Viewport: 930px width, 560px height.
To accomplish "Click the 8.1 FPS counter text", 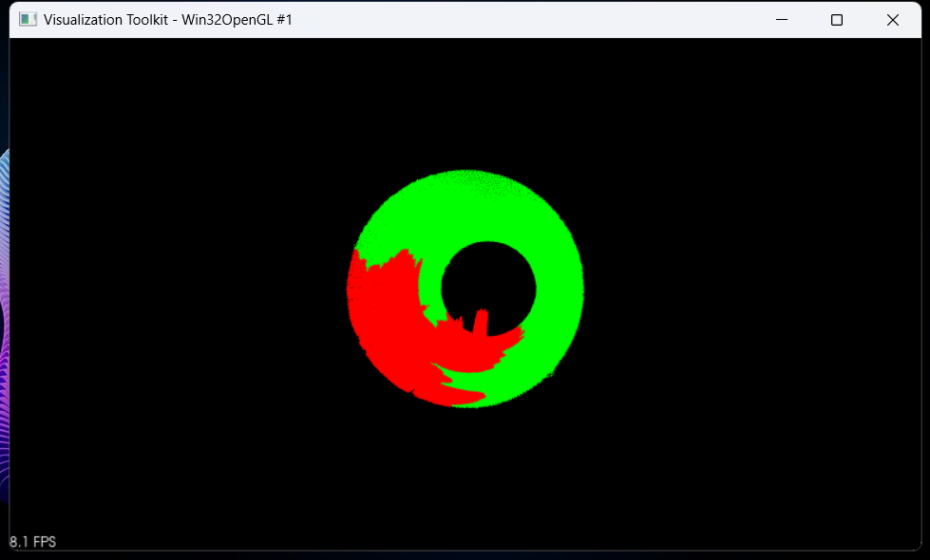I will coord(33,542).
